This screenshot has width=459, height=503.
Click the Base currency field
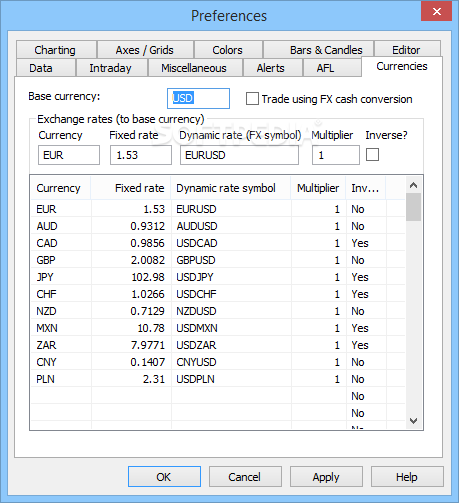(x=198, y=98)
